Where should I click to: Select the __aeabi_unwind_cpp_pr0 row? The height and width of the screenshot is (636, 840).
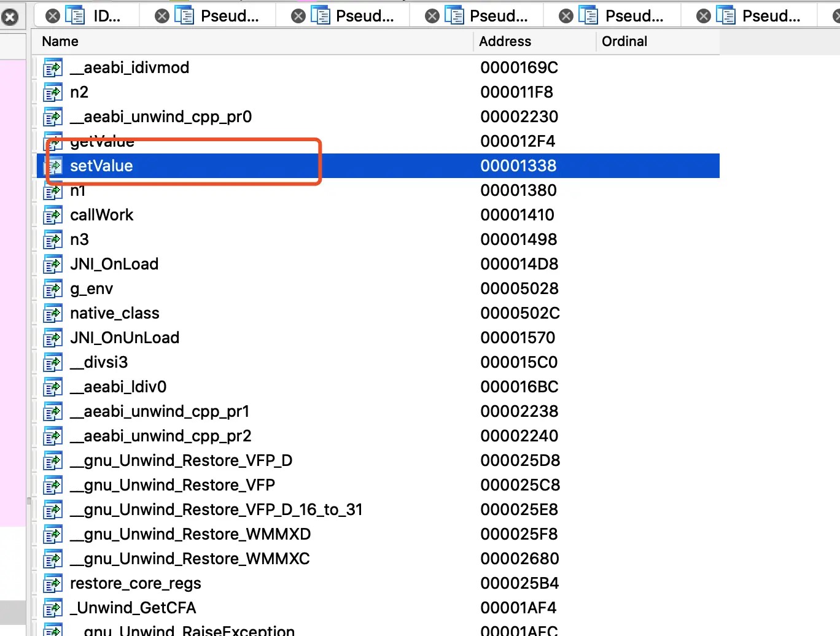161,117
